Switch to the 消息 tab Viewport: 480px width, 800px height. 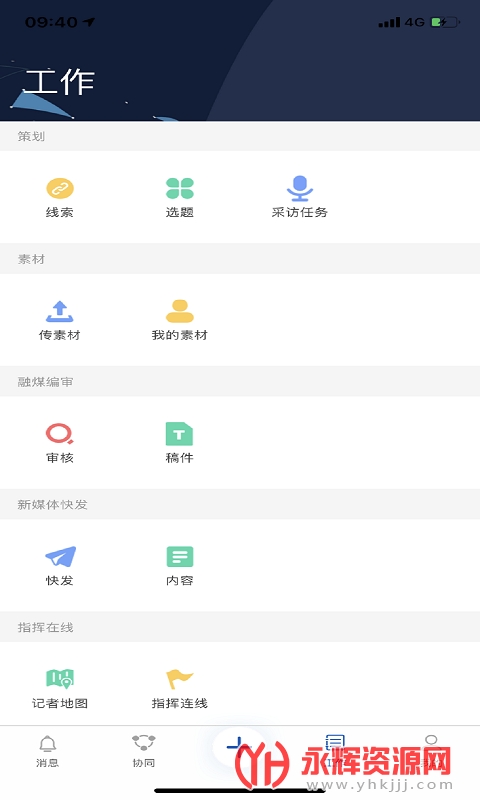point(47,752)
